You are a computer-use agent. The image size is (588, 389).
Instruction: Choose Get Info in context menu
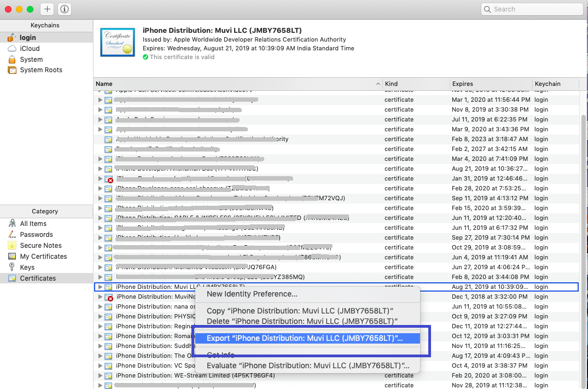(307, 355)
